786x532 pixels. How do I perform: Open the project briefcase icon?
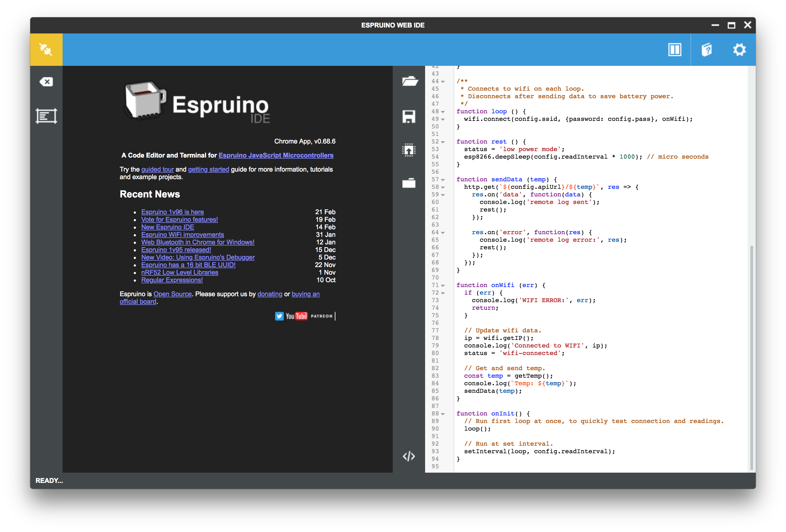click(409, 183)
